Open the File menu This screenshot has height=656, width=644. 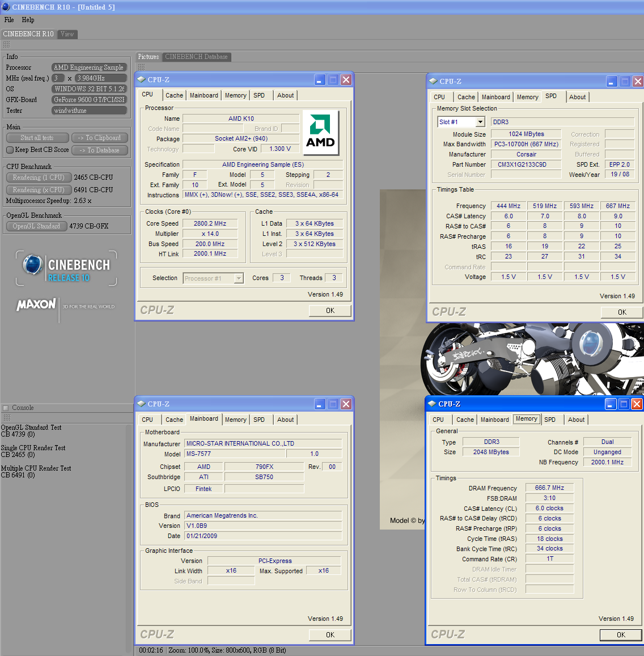9,20
